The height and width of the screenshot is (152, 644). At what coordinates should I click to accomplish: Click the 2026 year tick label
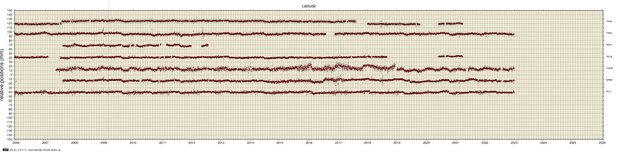pyautogui.click(x=602, y=143)
